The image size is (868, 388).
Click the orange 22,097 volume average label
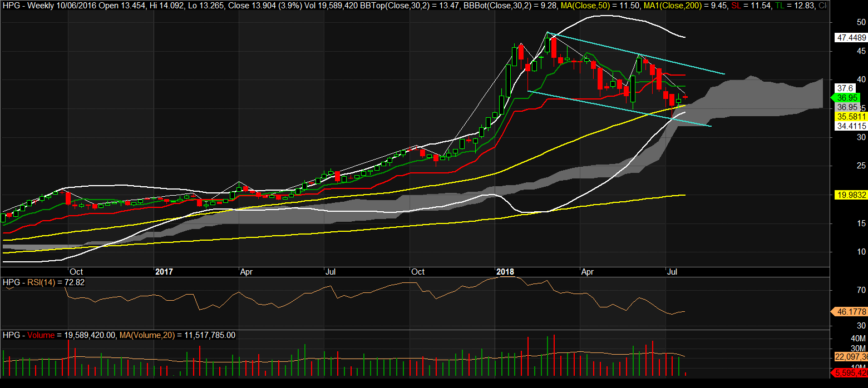(x=851, y=356)
